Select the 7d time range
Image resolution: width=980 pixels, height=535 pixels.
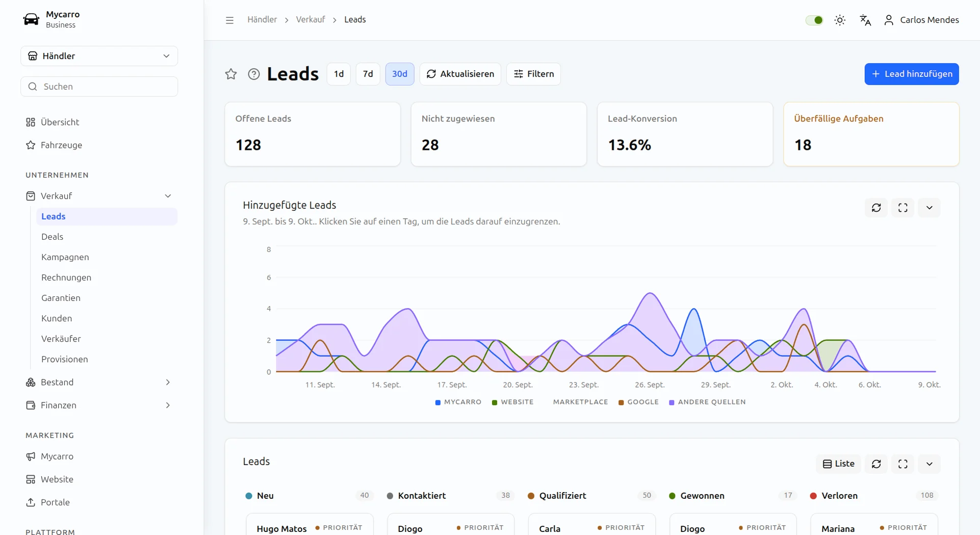[368, 74]
